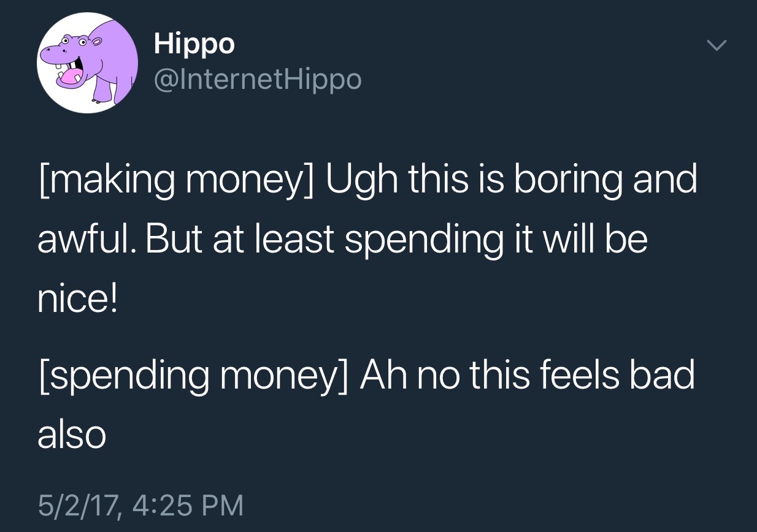Click the display name Hippo

tap(194, 44)
